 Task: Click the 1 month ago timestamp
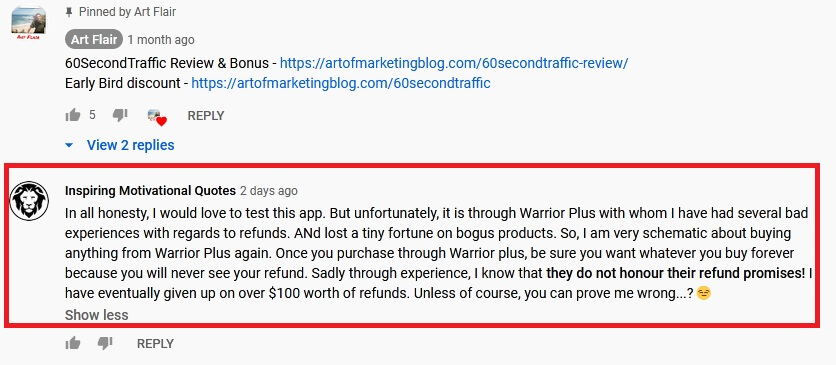[x=161, y=40]
